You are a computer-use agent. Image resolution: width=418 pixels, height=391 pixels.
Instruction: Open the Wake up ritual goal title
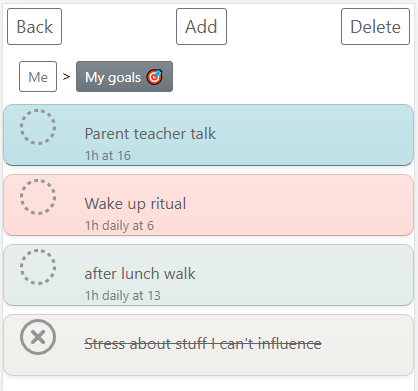click(x=135, y=204)
